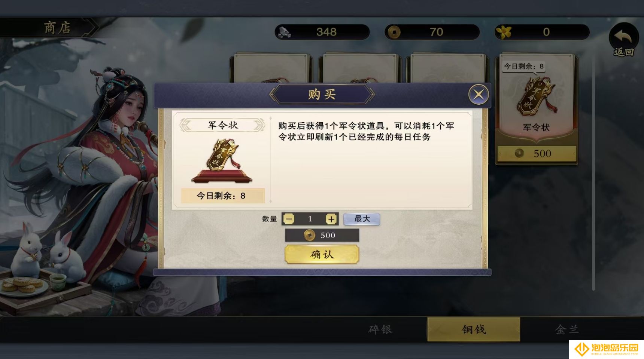
Task: Select the 铜钱 shop tab
Action: click(474, 329)
